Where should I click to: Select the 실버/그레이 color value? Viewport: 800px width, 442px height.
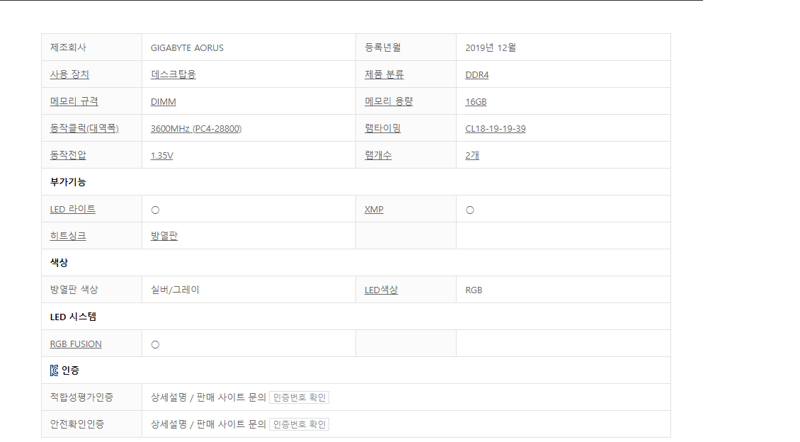click(175, 290)
